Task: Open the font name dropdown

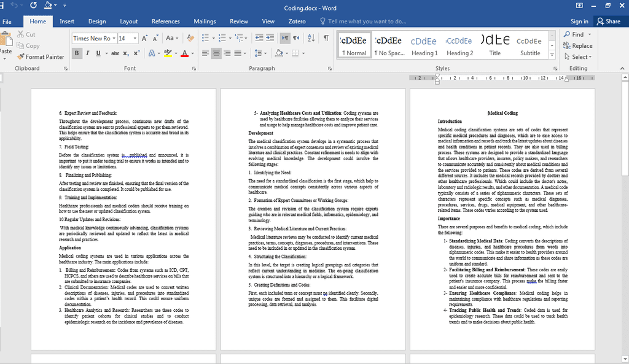Action: (x=114, y=39)
